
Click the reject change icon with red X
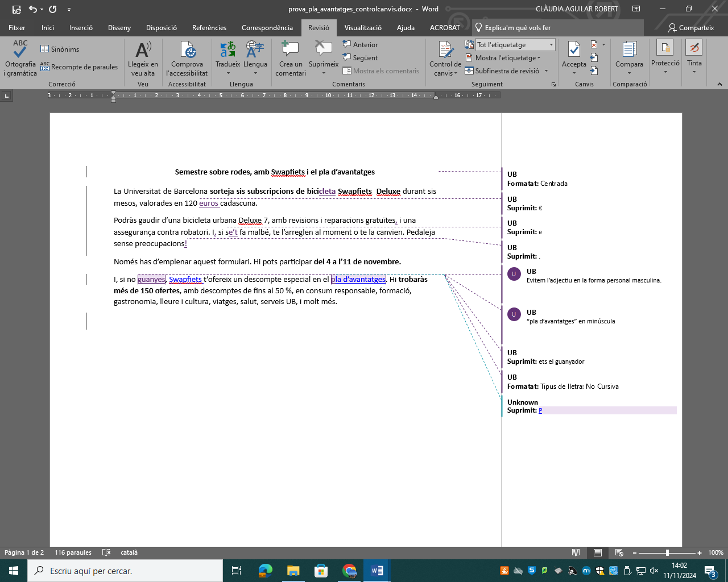click(x=594, y=44)
